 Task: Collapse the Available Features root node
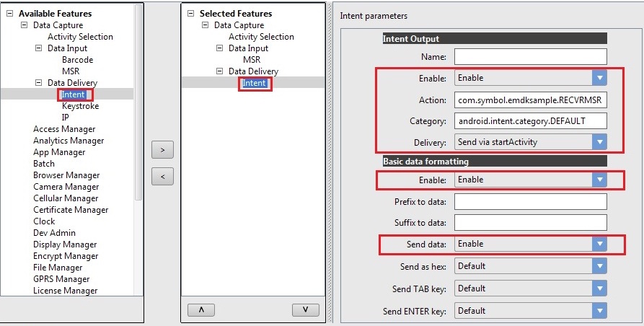pos(9,14)
